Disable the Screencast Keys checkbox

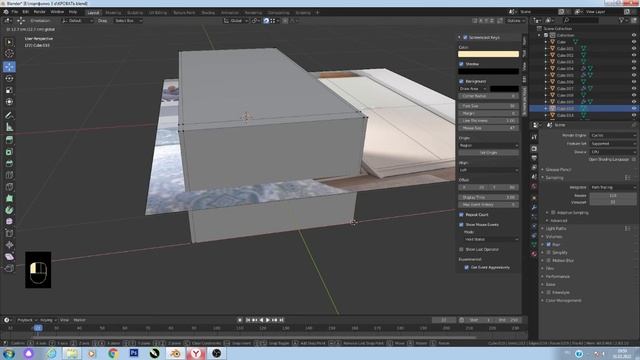465,37
